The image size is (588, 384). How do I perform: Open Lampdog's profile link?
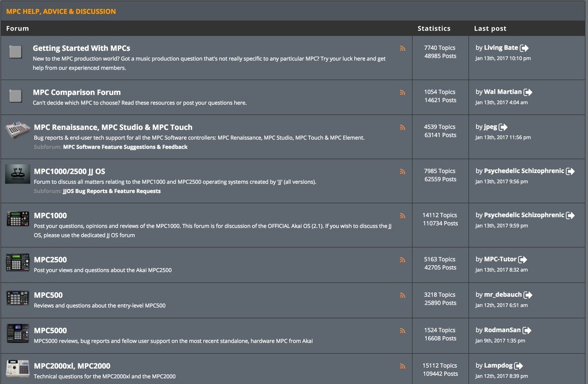(499, 365)
